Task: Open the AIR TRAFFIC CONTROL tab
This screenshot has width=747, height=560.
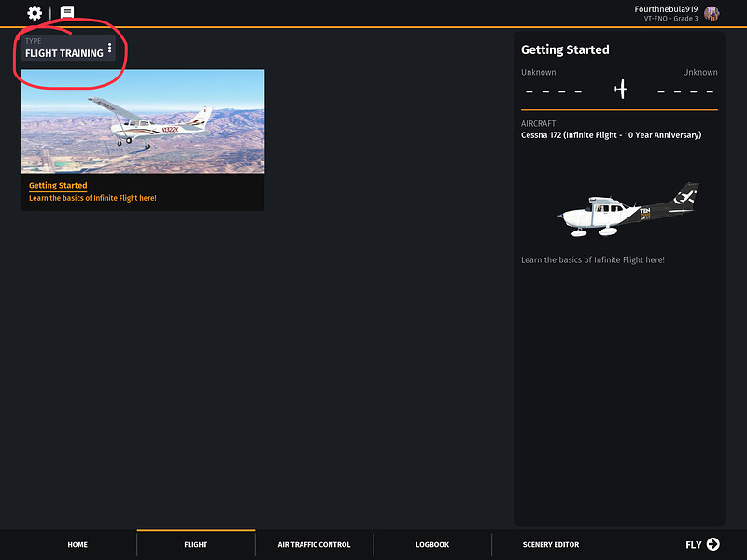Action: (314, 544)
